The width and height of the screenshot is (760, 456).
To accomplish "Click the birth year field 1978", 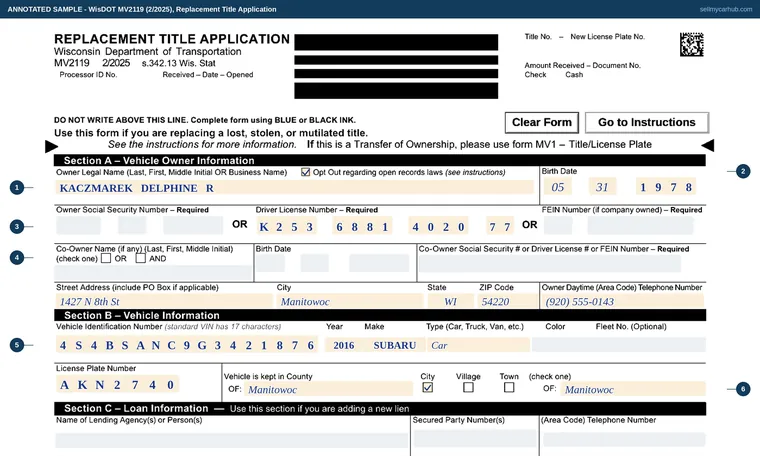I will (x=666, y=187).
